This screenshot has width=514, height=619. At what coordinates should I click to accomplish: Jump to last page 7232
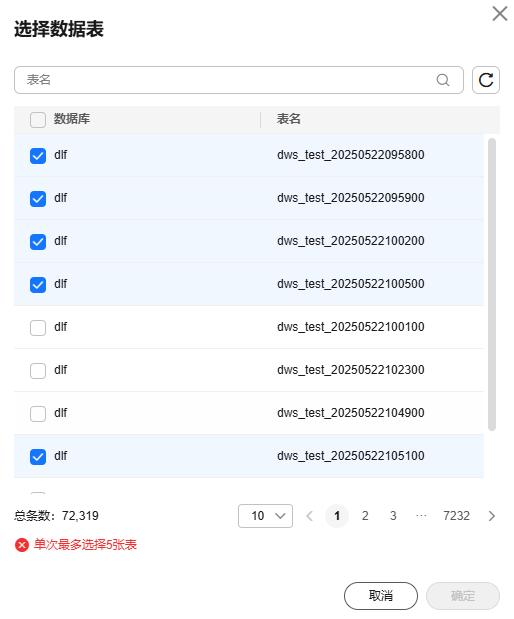click(x=456, y=516)
